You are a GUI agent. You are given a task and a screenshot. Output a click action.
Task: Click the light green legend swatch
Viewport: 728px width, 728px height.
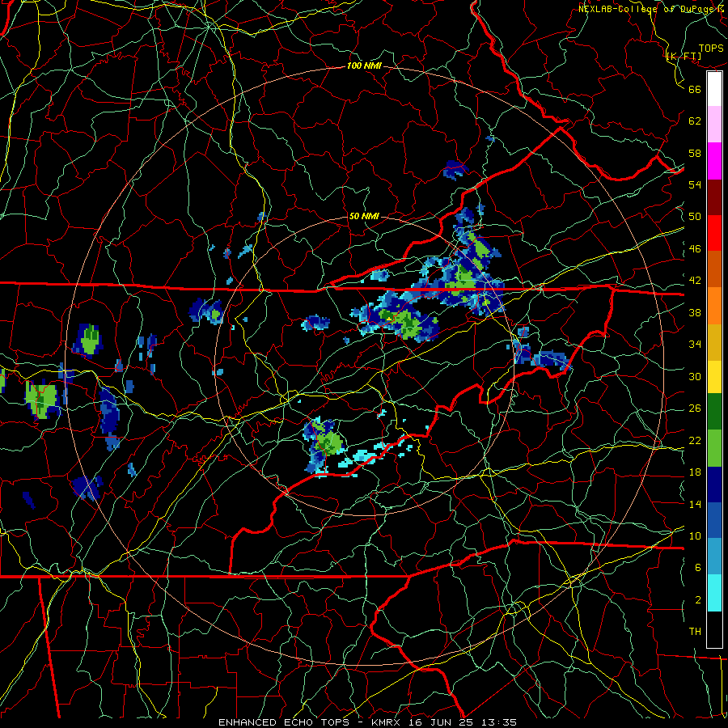tap(714, 448)
